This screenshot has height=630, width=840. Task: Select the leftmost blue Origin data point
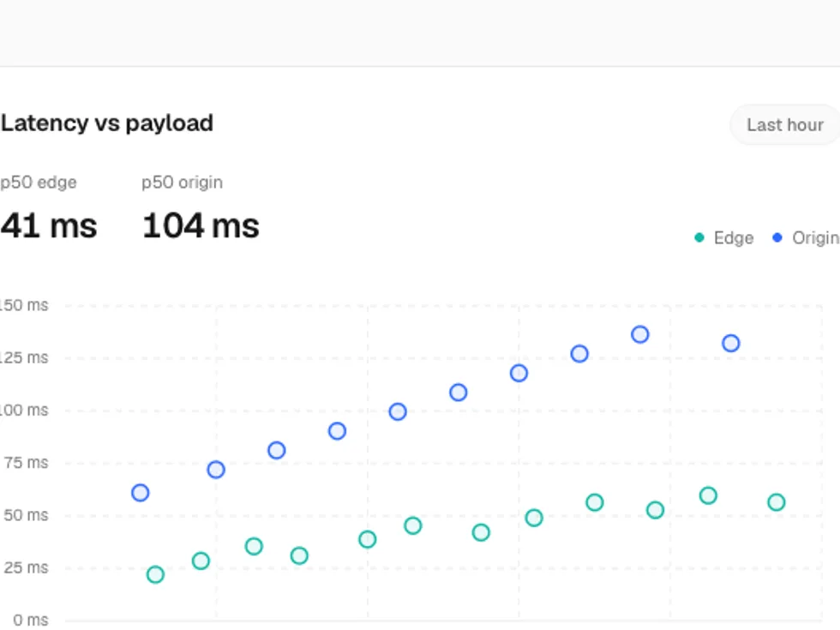click(x=141, y=493)
